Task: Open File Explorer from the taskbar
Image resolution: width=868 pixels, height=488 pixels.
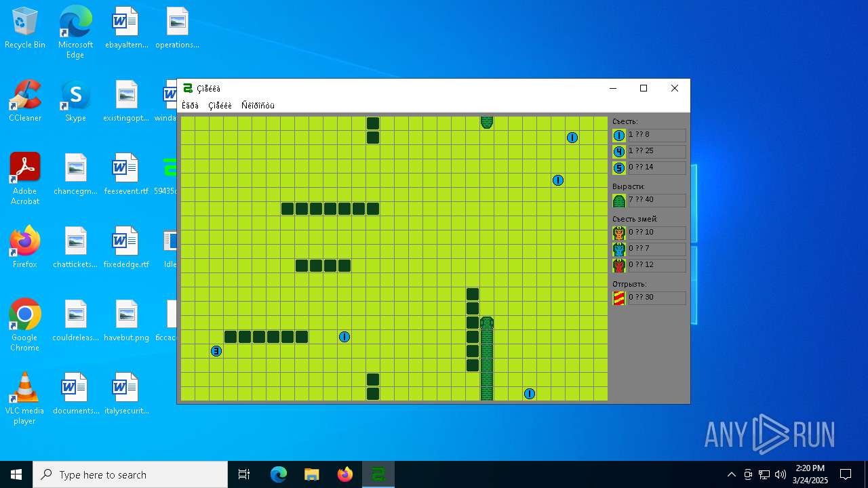Action: tap(311, 474)
